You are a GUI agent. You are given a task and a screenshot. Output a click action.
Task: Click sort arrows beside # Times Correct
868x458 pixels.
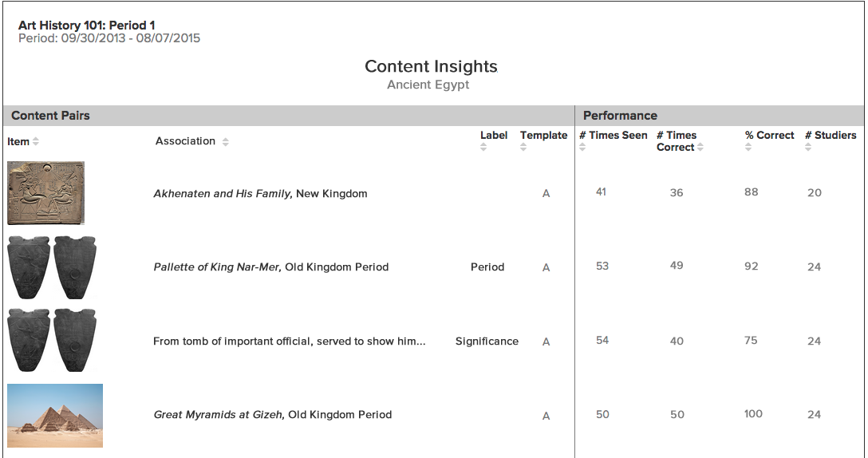pyautogui.click(x=700, y=148)
